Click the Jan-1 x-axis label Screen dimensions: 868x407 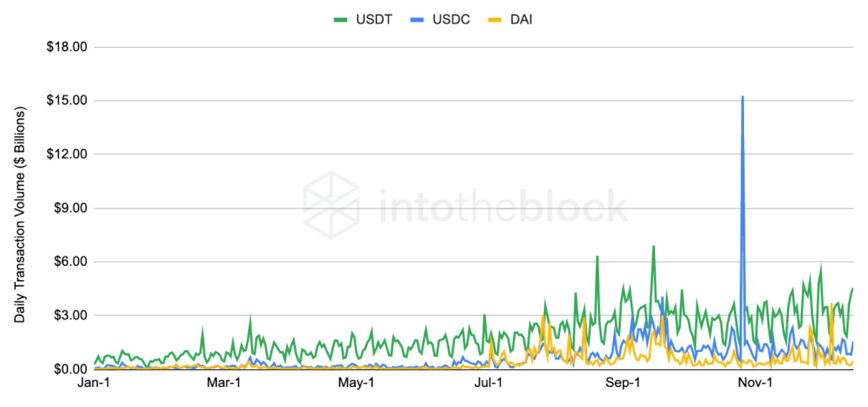tap(93, 383)
